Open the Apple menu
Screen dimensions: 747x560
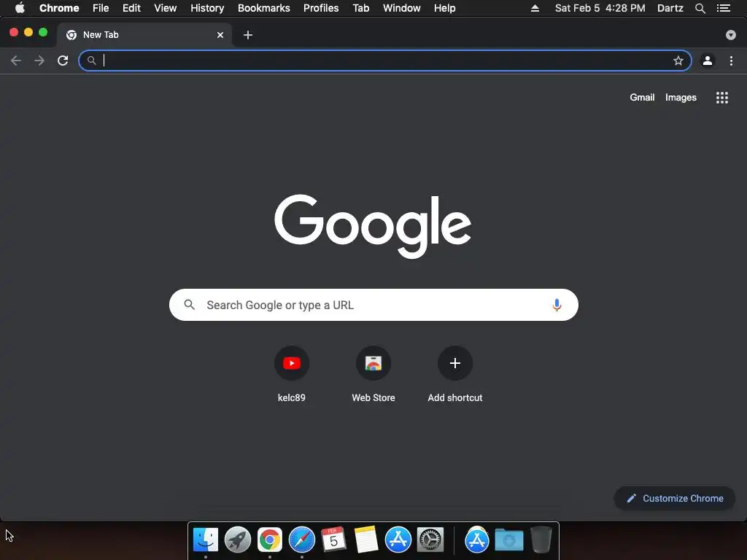tap(20, 8)
